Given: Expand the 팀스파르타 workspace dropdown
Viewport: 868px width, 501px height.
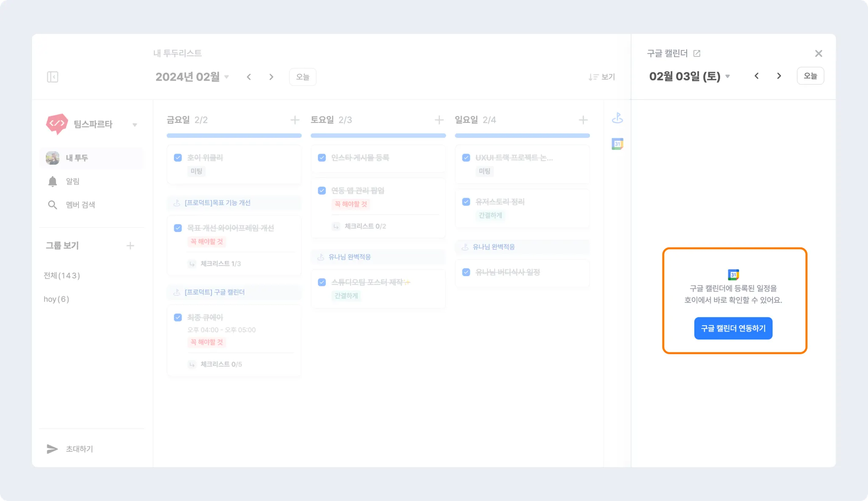Looking at the screenshot, I should coord(135,125).
